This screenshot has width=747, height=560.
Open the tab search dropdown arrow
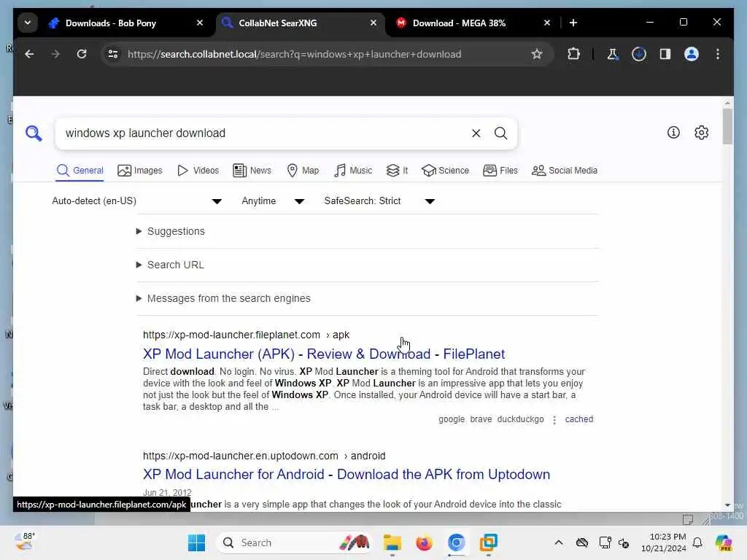pos(28,23)
